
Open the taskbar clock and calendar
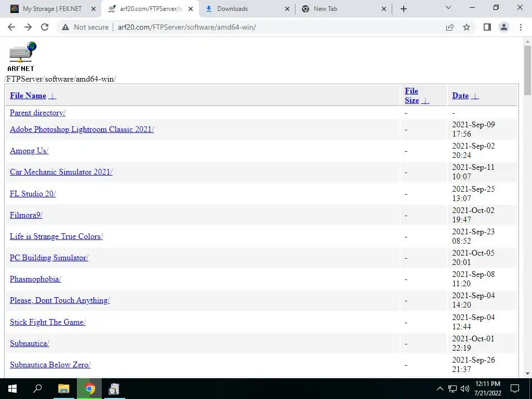point(488,389)
